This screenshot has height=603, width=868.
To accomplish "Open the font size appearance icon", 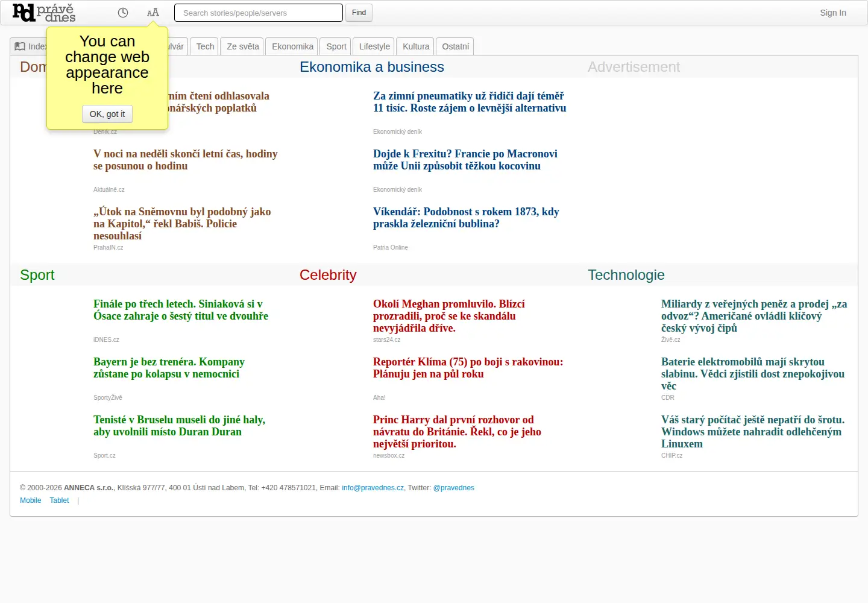I will (153, 13).
